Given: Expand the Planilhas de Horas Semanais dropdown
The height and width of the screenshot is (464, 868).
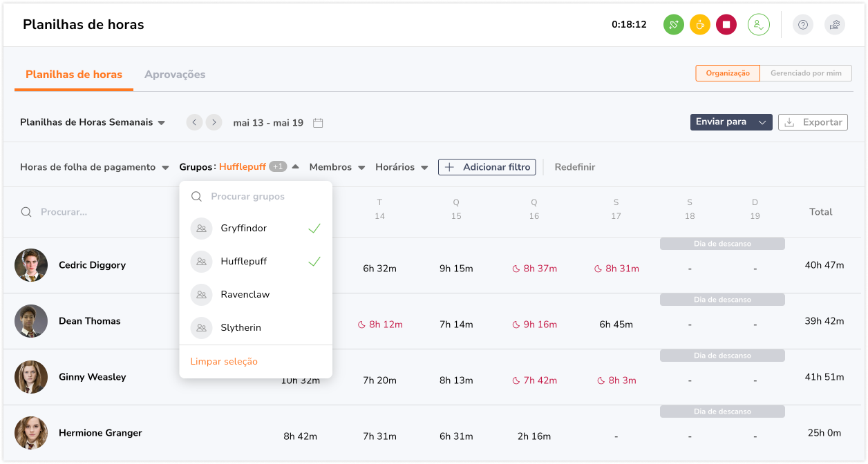Looking at the screenshot, I should tap(93, 122).
